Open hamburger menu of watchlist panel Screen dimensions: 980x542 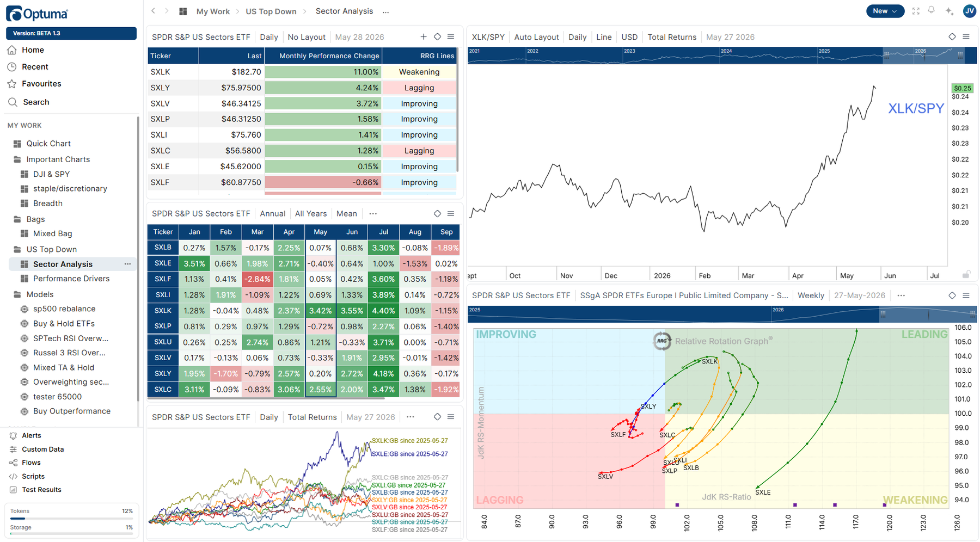click(451, 37)
